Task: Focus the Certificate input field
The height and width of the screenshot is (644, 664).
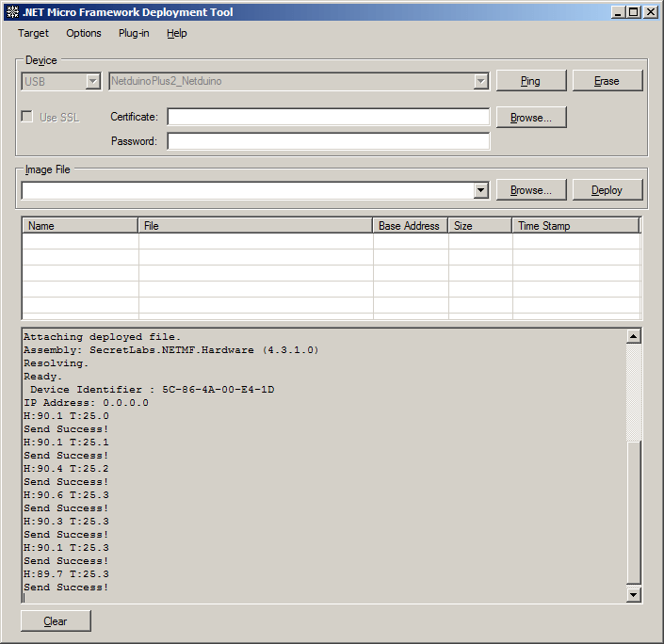Action: coord(328,117)
